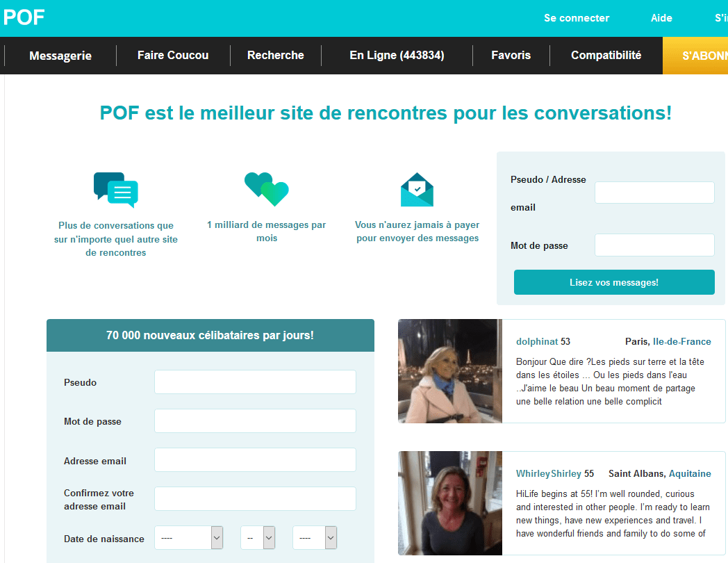Open WhirleyShirley's profile photo

pos(450,503)
